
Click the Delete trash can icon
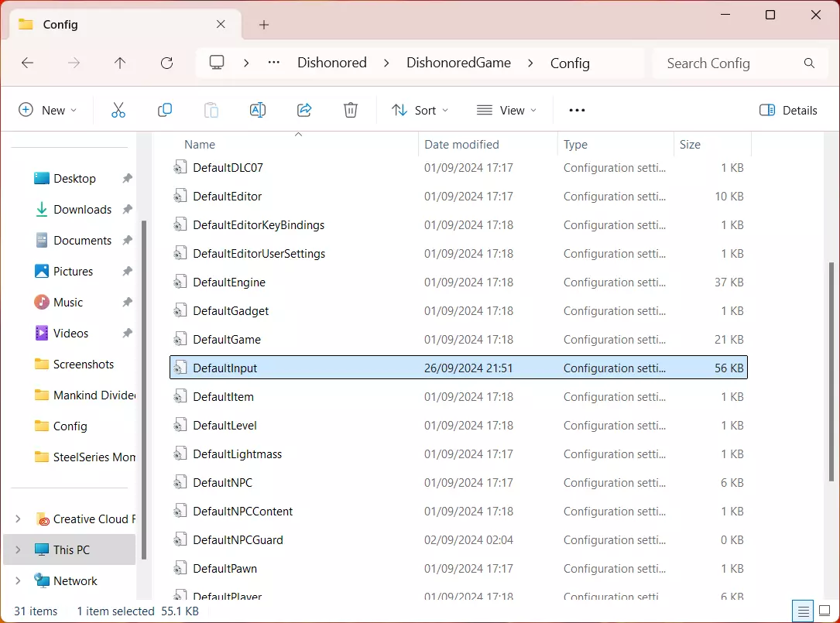coord(351,110)
